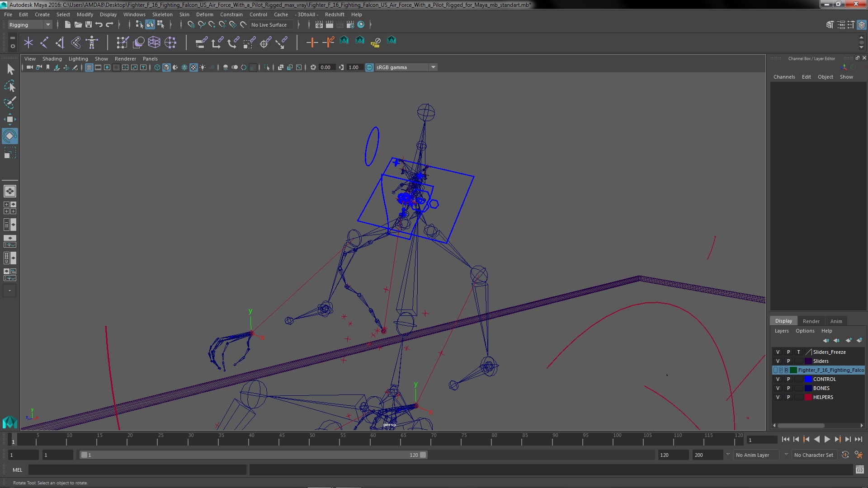Screen dimensions: 868x488
Task: Open the Render View window icon
Action: click(319, 24)
